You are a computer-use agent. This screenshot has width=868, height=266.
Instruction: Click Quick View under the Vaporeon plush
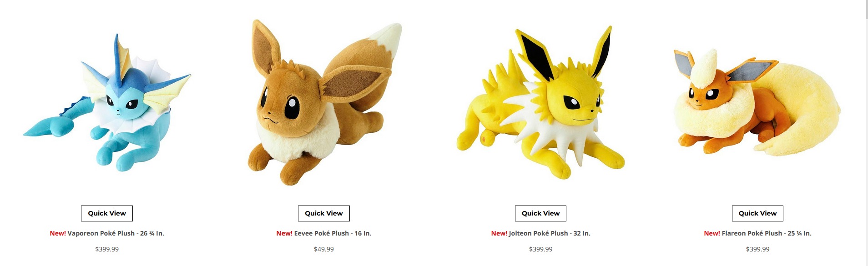pyautogui.click(x=107, y=213)
